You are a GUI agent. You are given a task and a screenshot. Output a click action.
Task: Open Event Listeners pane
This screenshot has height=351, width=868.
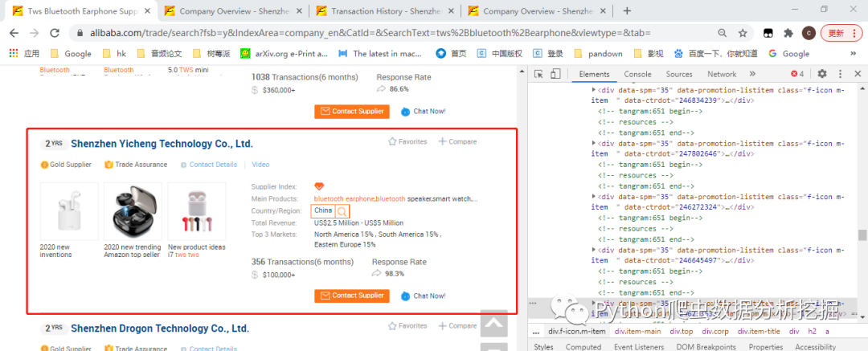point(638,346)
